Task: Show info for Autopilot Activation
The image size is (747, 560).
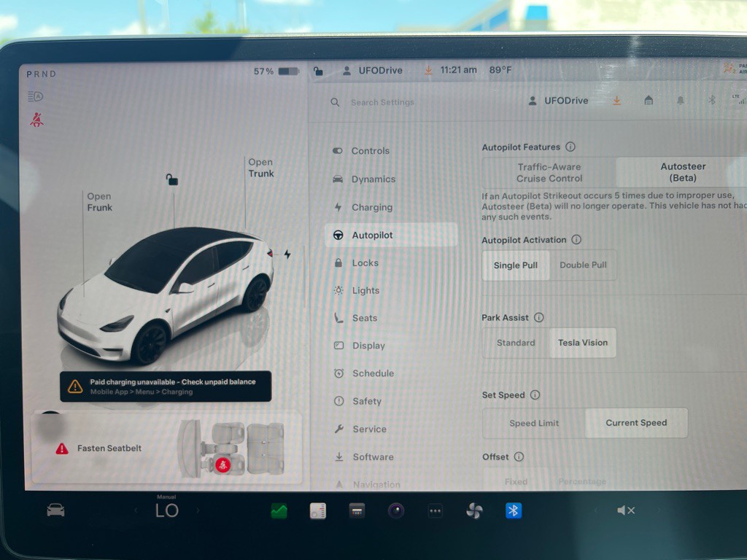Action: click(576, 239)
